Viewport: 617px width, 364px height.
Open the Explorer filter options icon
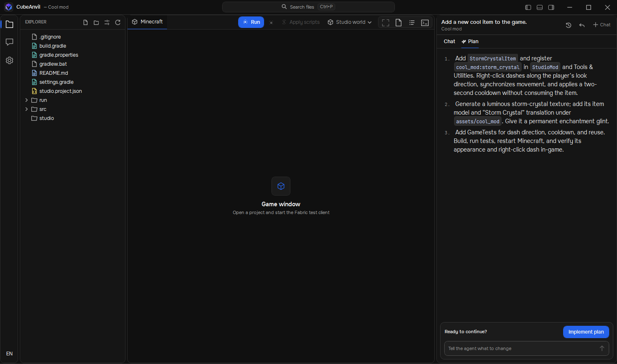coord(107,23)
